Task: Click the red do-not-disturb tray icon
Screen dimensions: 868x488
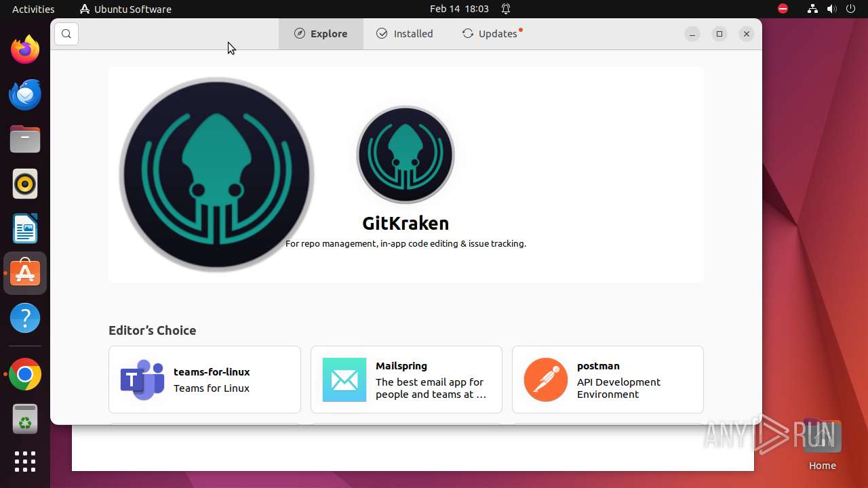Action: 783,9
